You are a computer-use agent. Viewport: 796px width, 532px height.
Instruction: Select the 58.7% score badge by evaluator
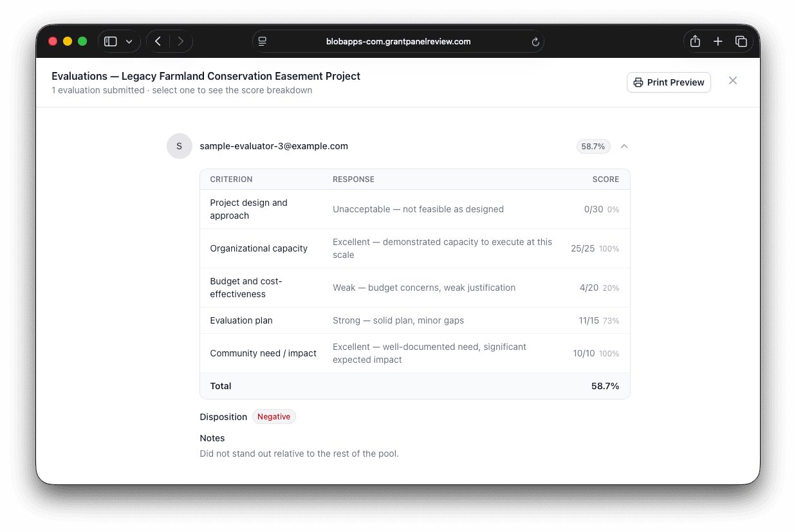click(x=593, y=146)
